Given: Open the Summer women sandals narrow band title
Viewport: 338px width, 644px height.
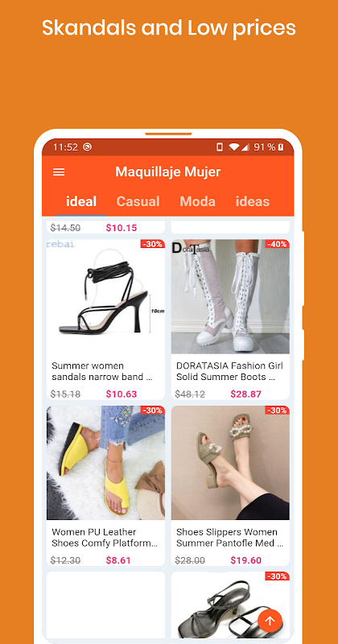Looking at the screenshot, I should pos(102,371).
